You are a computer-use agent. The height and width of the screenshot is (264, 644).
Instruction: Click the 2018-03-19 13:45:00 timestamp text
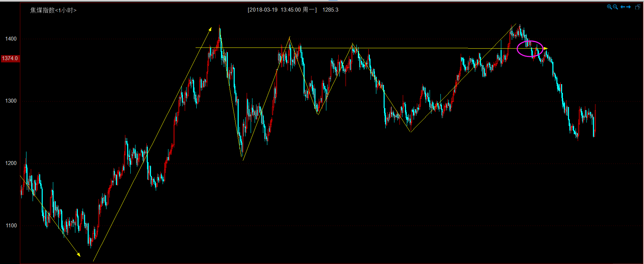(275, 10)
